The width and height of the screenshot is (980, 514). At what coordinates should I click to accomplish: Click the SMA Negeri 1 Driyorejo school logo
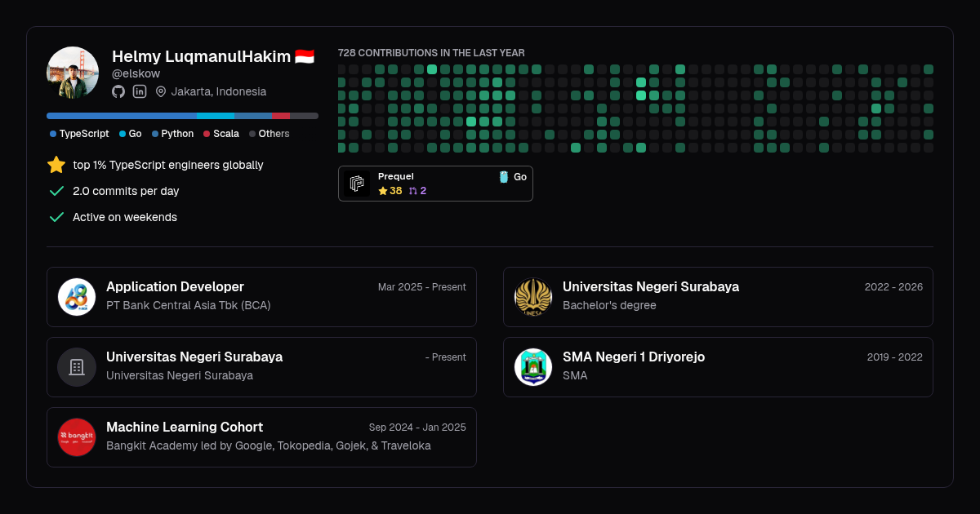click(533, 367)
